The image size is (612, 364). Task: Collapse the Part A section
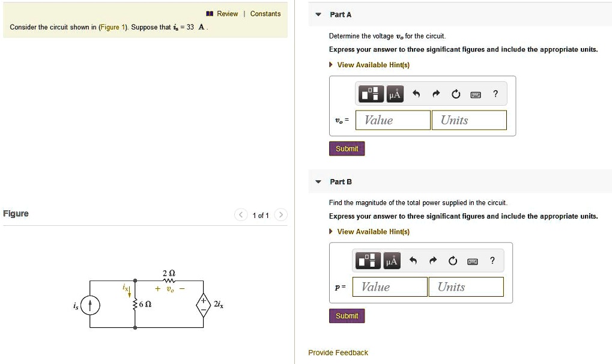click(318, 14)
